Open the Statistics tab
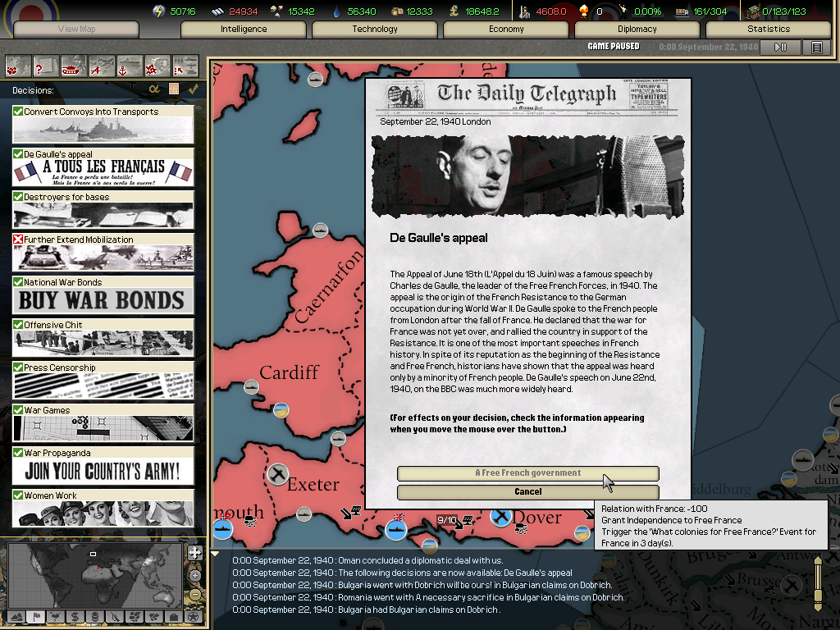Image resolution: width=840 pixels, height=630 pixels. 769,29
